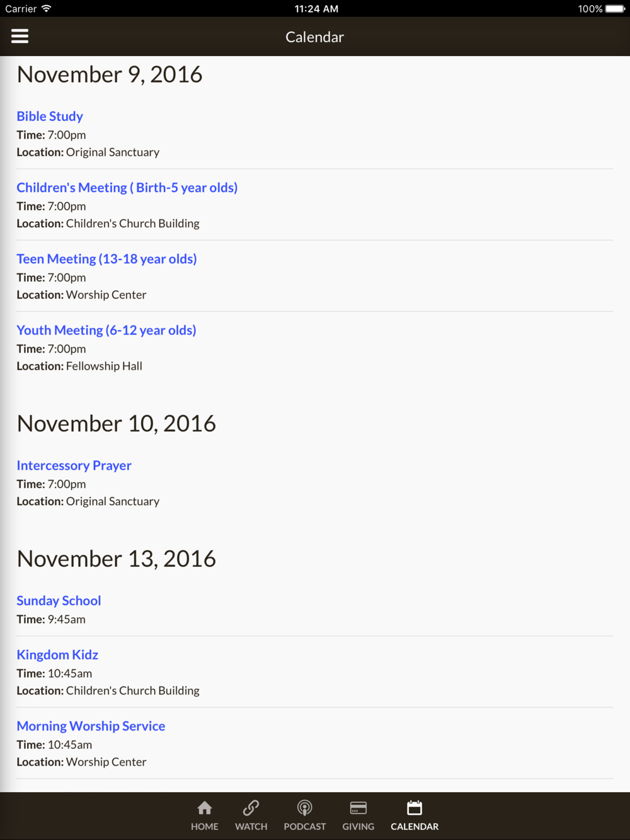Open the Intercessory Prayer event
The image size is (630, 840).
[74, 465]
